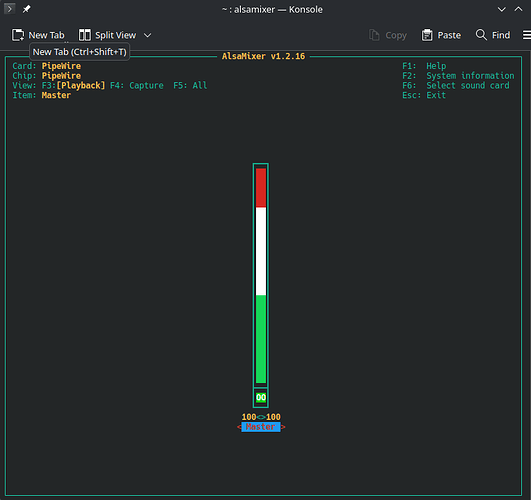Click the downward chevron in title bar
This screenshot has width=531, height=500.
pos(502,9)
